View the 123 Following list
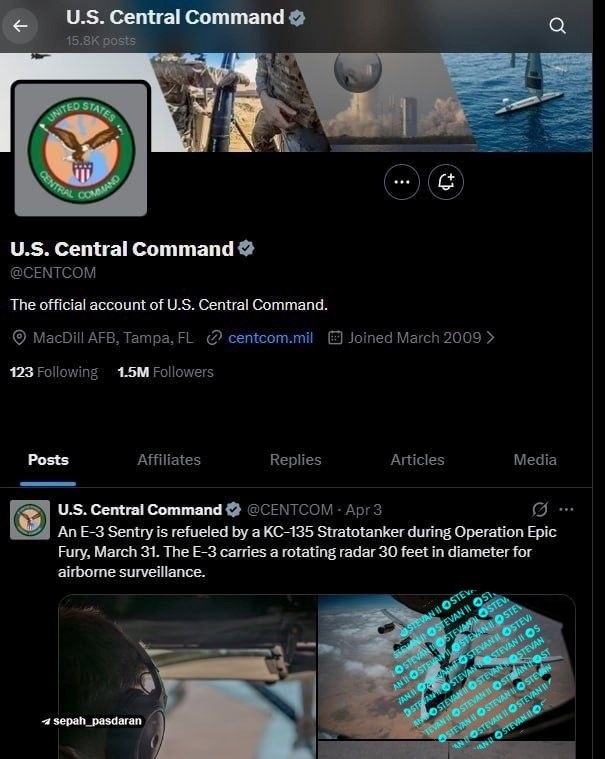 [54, 372]
